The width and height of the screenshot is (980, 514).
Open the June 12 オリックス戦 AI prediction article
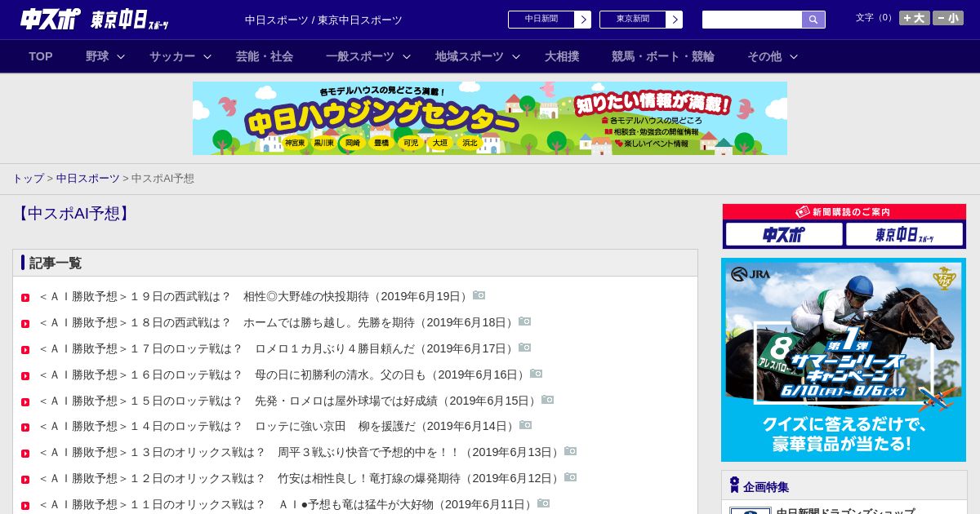(301, 478)
